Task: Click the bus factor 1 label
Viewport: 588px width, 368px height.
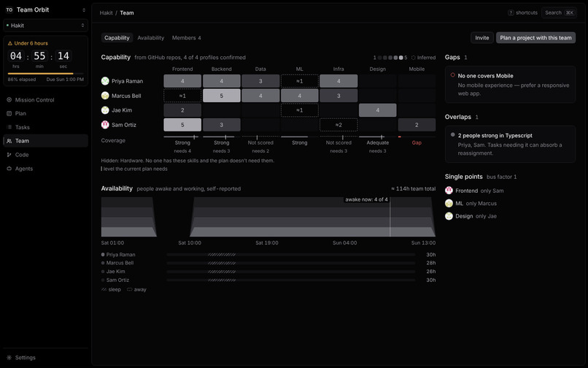Action: 501,177
